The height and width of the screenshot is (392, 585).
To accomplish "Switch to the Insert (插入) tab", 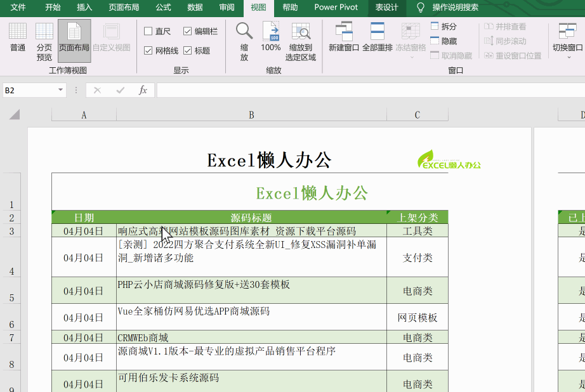I will tap(84, 8).
